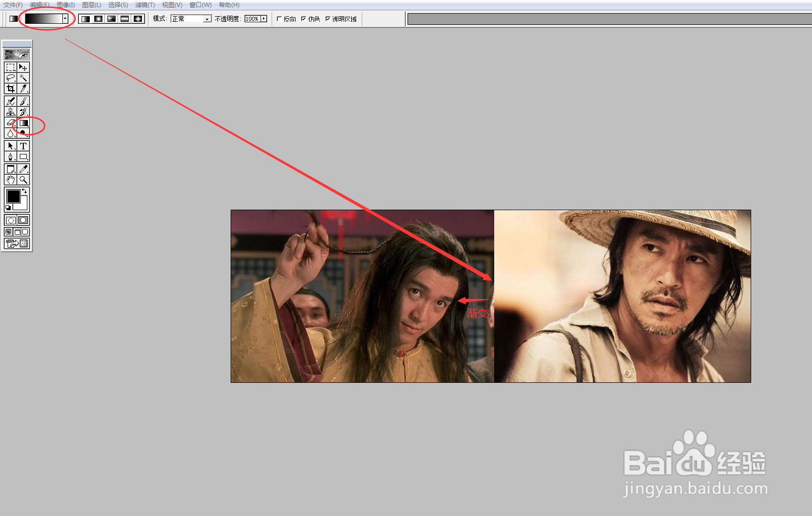Open the 选择(S) menu
Viewport: 812px width, 516px height.
[x=118, y=5]
